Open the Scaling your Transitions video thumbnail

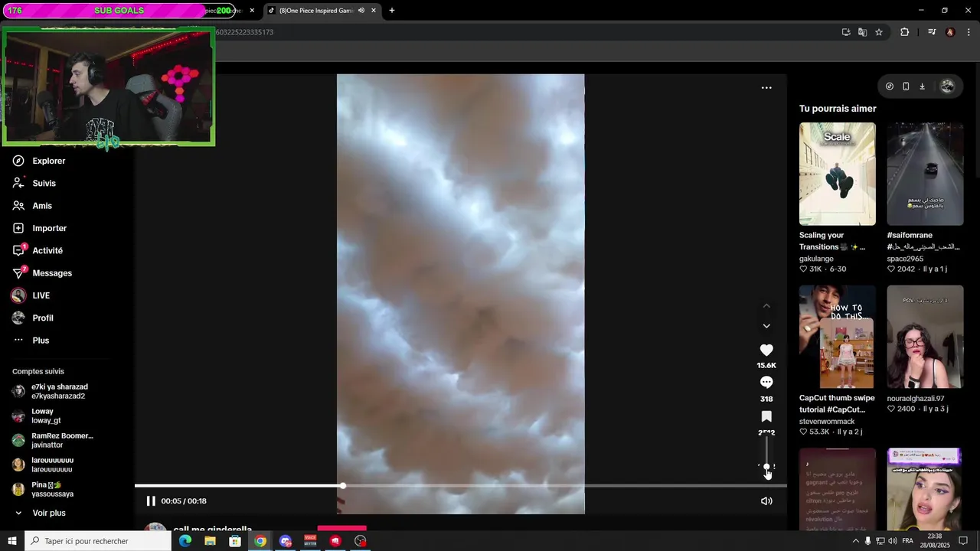pos(837,174)
